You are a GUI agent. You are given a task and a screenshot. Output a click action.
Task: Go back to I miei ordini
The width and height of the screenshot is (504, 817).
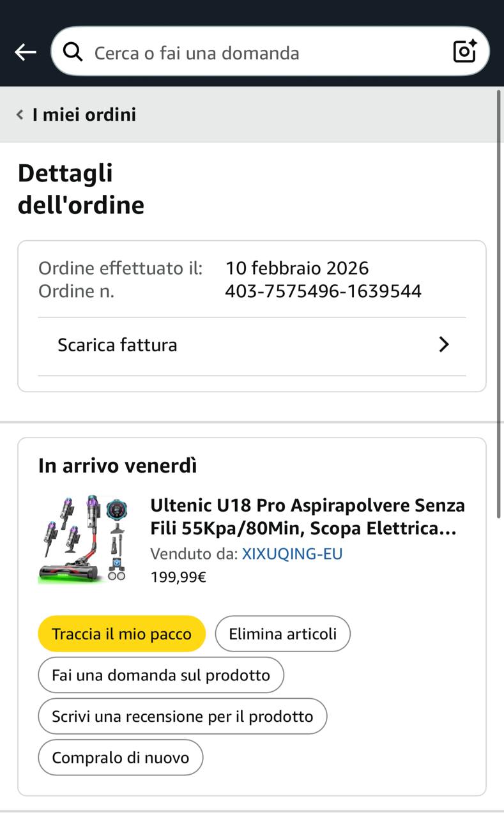click(84, 115)
